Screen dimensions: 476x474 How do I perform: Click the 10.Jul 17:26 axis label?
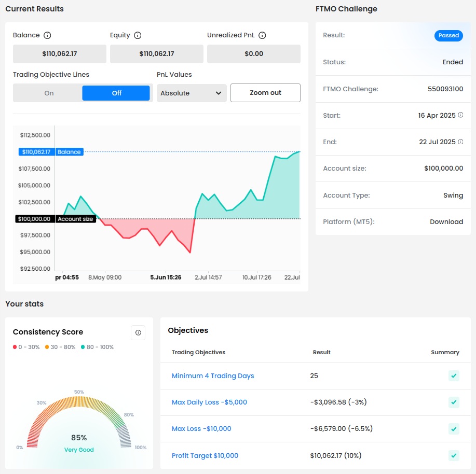257,277
